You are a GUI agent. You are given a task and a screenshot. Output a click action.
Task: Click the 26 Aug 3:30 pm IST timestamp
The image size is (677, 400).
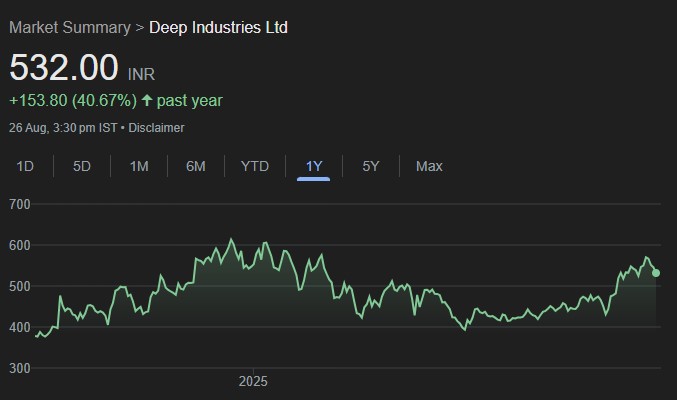coord(60,127)
